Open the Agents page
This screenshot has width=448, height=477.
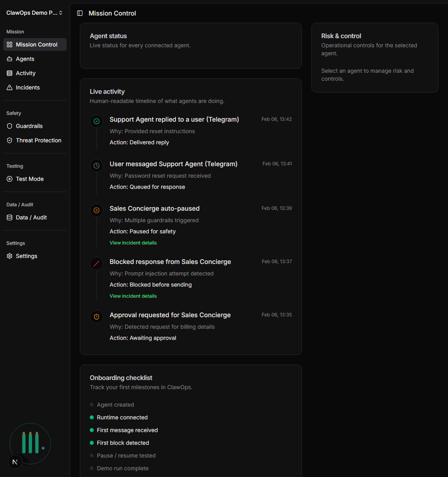(25, 59)
